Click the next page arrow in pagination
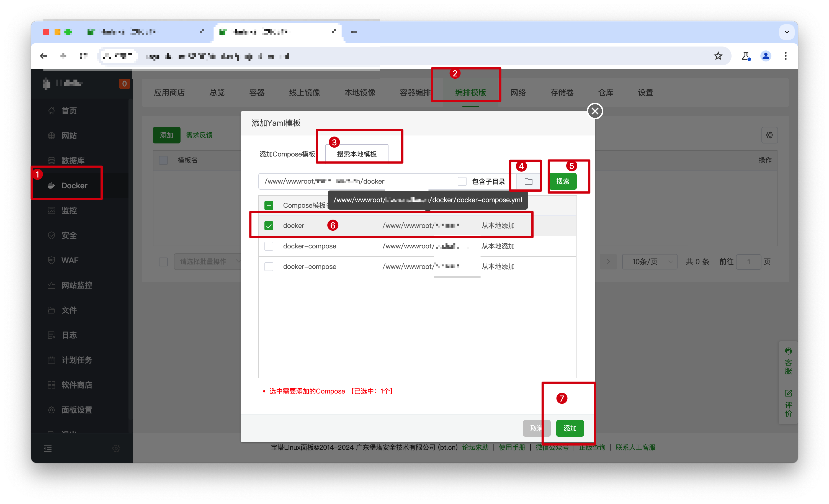829x504 pixels. pos(608,261)
